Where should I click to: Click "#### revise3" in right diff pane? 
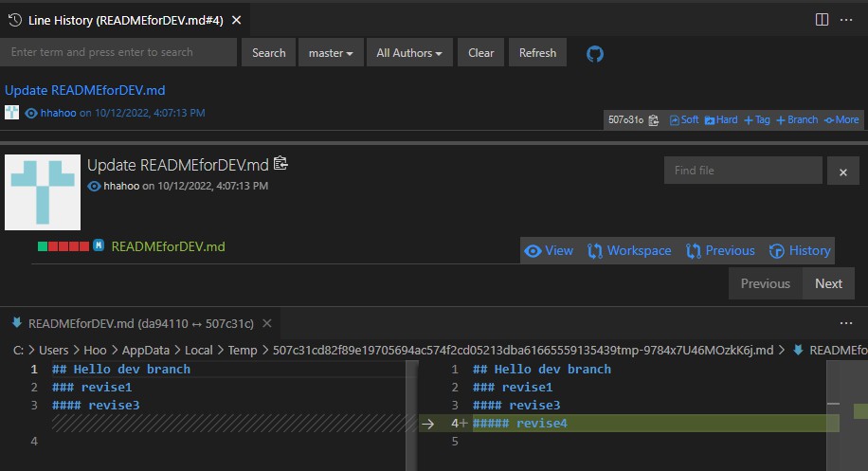click(516, 406)
